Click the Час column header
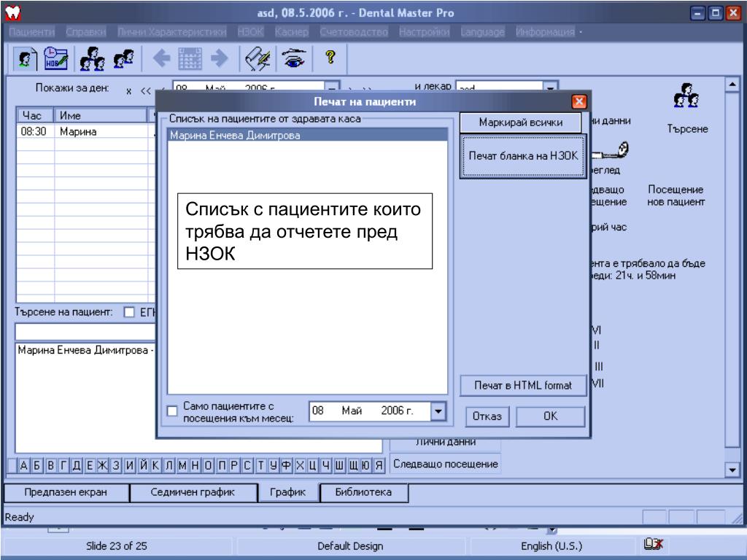 click(36, 116)
